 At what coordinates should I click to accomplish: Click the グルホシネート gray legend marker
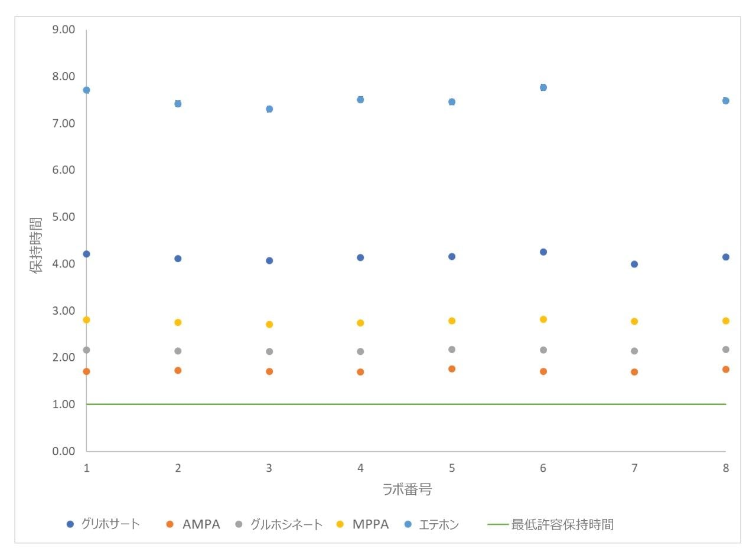click(239, 524)
